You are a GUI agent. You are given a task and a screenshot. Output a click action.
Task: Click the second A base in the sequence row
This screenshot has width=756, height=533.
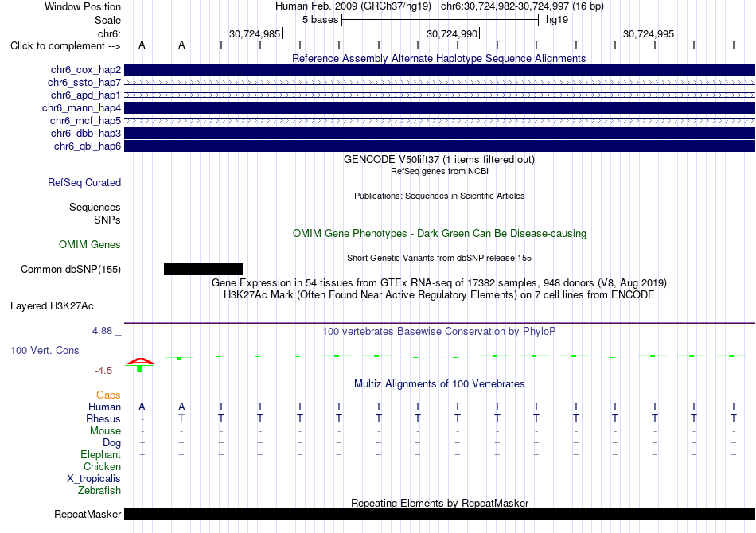[x=181, y=45]
